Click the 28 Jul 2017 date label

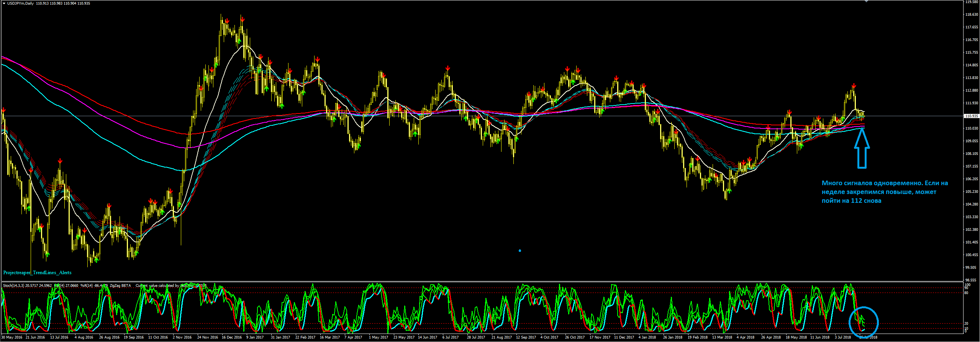pos(476,337)
